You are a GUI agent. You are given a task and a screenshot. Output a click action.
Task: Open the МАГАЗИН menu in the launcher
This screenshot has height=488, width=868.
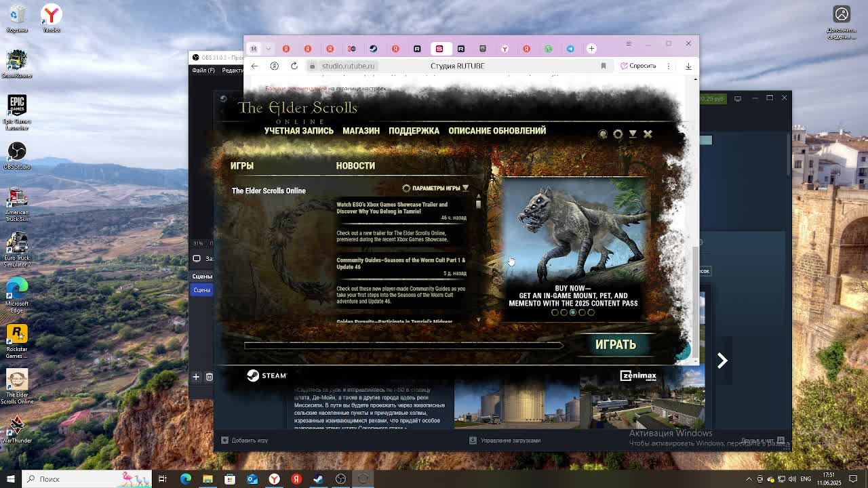361,131
